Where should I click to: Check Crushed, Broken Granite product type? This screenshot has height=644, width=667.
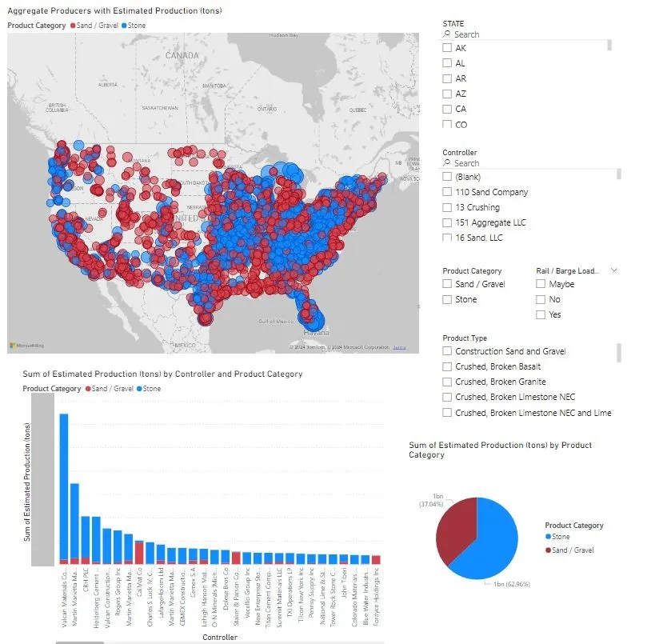[447, 382]
